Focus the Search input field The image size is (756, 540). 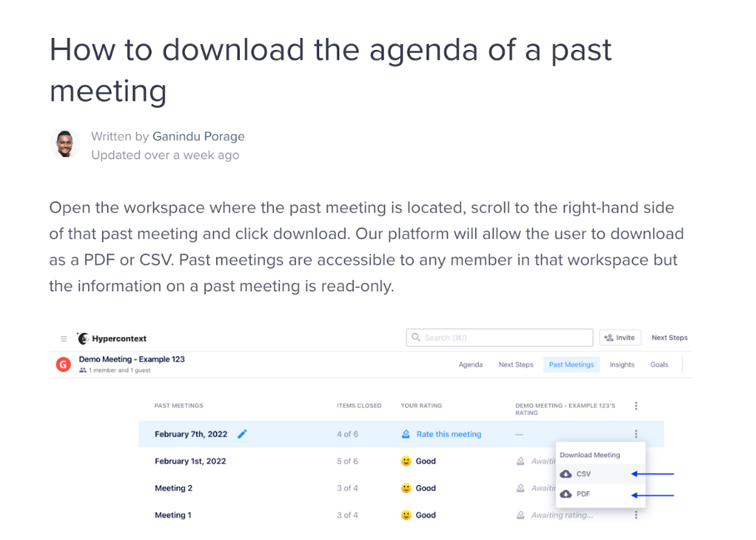(500, 338)
